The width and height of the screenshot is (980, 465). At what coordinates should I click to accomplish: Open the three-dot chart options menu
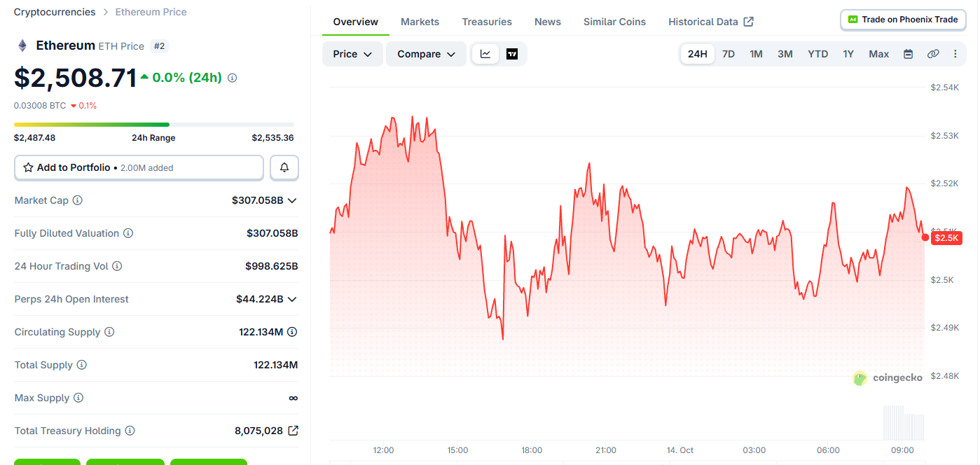955,54
